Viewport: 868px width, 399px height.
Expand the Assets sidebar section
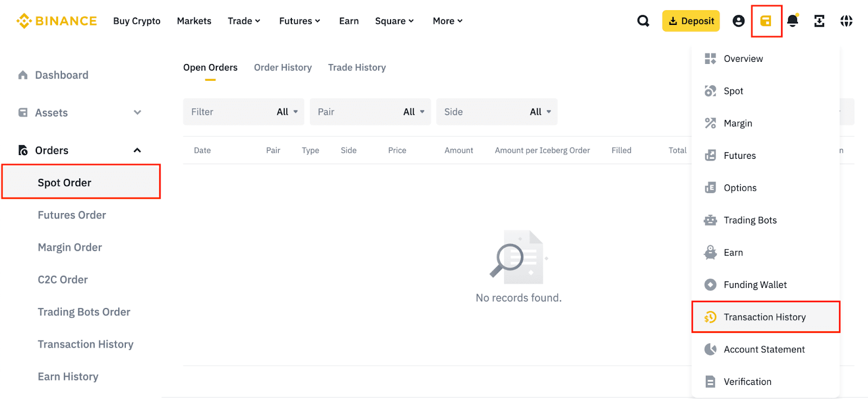pos(137,113)
